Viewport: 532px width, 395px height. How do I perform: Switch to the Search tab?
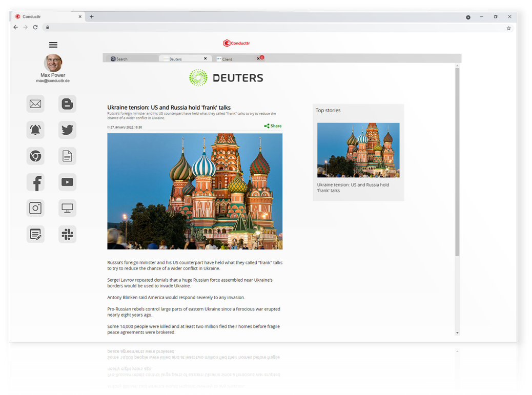pos(121,58)
